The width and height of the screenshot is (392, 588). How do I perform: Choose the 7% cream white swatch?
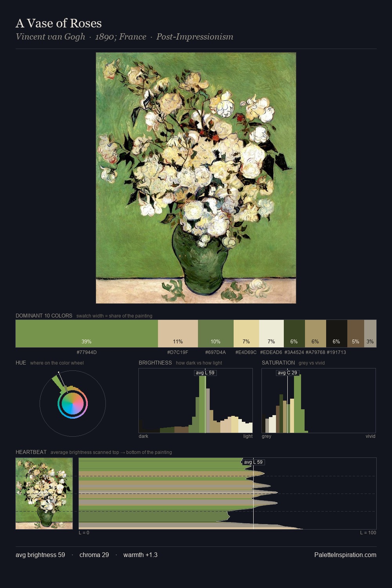click(271, 334)
